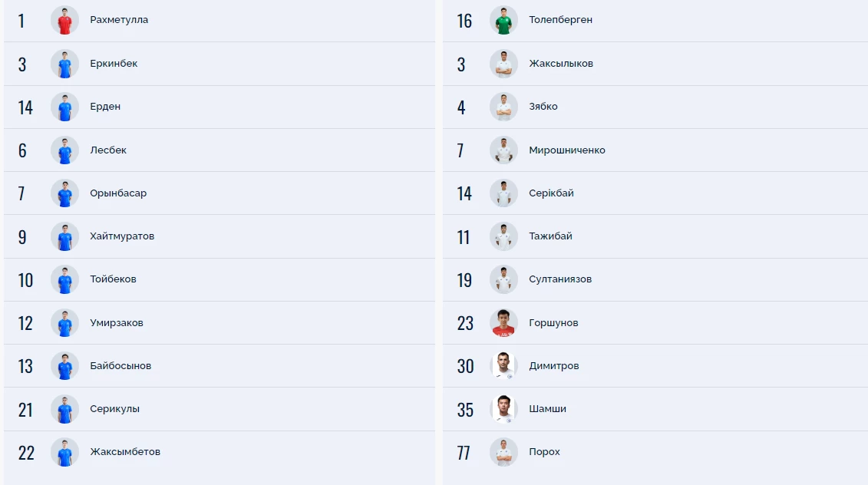Viewport: 868px width, 485px height.
Task: Select player Лесбек
Action: (x=108, y=150)
